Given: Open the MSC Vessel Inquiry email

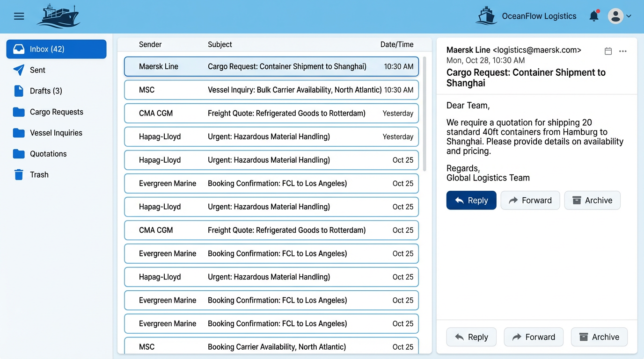Looking at the screenshot, I should point(271,90).
